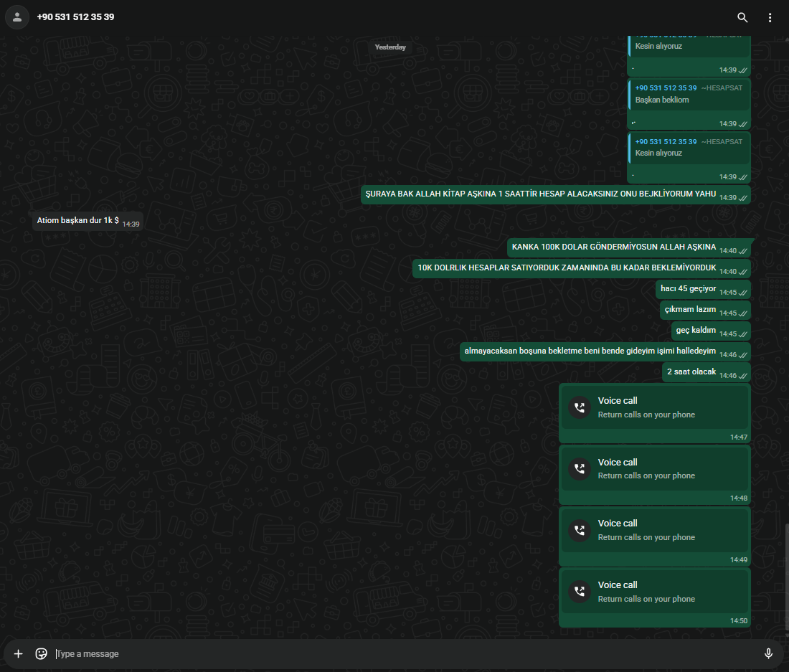Screen dimensions: 789x672
Task: Click the phone icon of the 14:48 voice call
Action: point(580,469)
